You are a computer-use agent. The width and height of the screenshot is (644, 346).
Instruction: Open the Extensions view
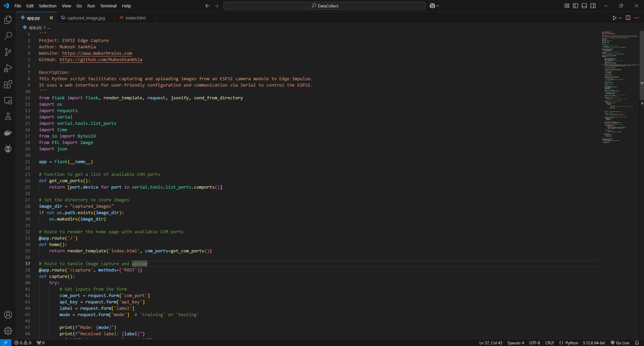8,84
